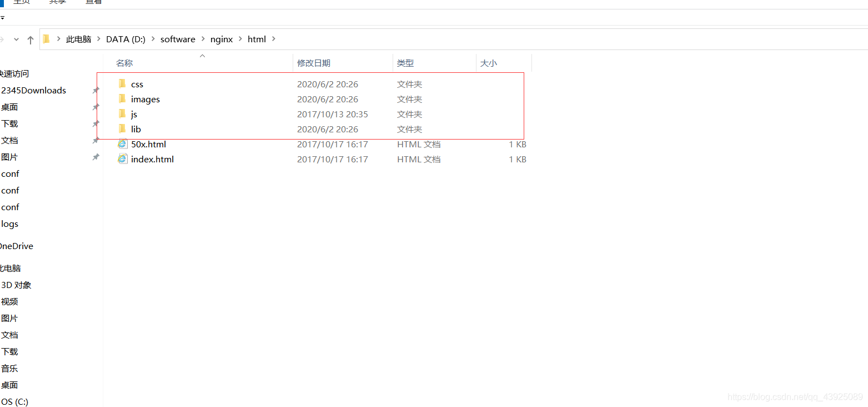Click the folder icon in the address bar
Image resolution: width=868 pixels, height=407 pixels.
click(x=47, y=39)
